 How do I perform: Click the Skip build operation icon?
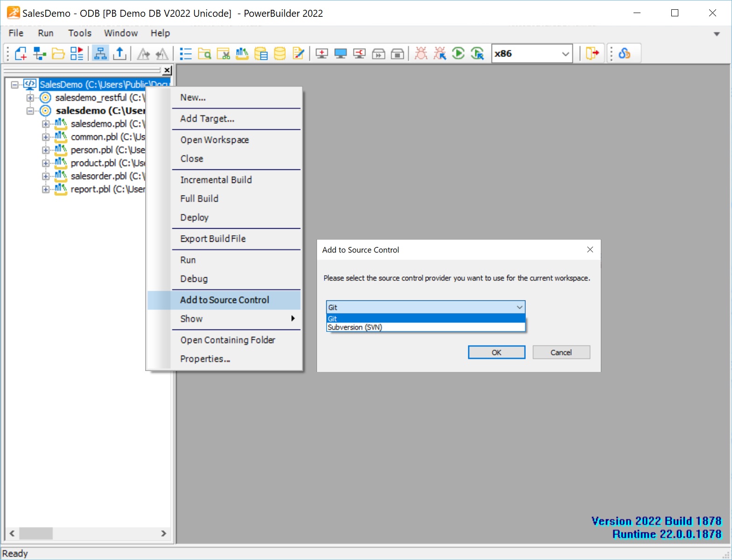click(378, 54)
